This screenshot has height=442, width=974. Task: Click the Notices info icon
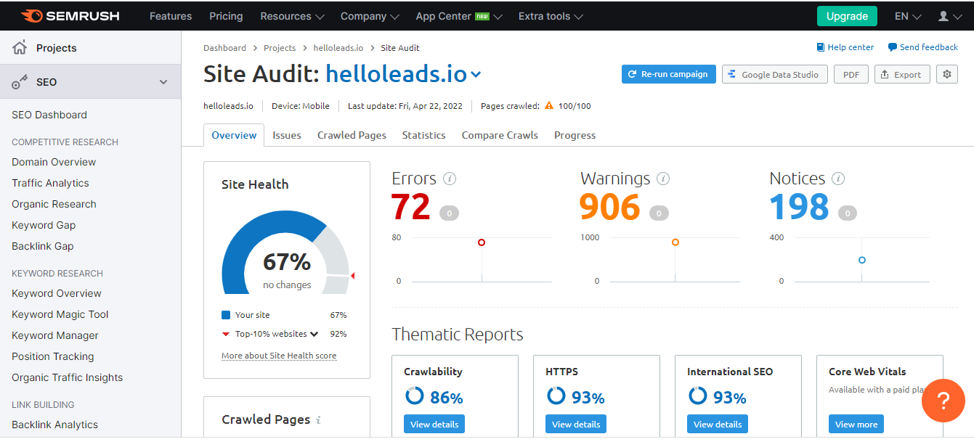[x=838, y=179]
